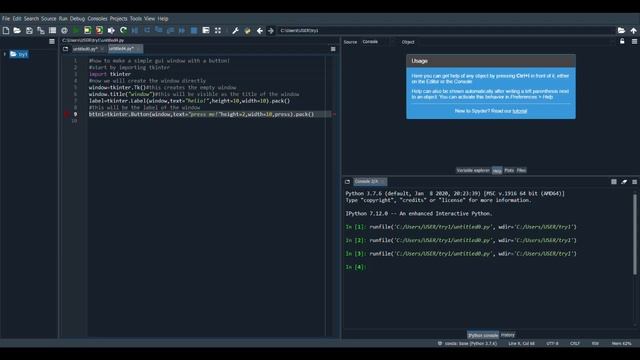Toggle fullscreen mode icon
Image resolution: width=640 pixels, height=360 pixels.
click(218, 31)
